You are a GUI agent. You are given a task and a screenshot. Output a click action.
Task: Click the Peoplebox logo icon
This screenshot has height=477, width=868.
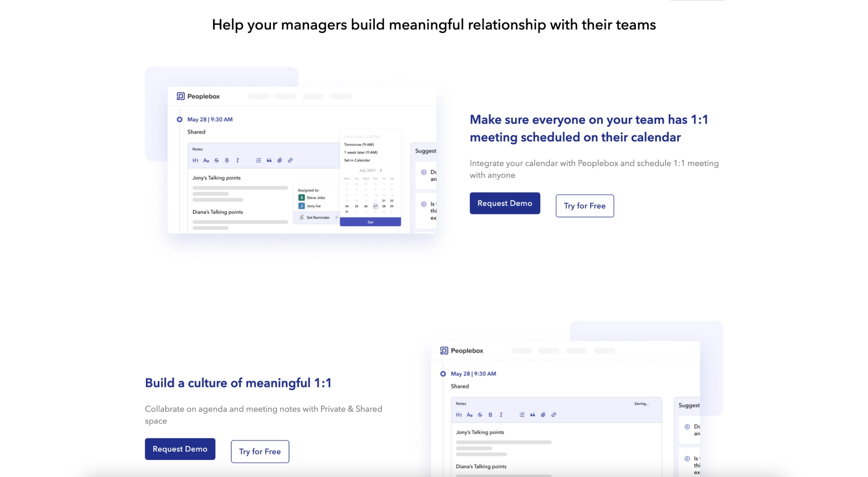(x=179, y=96)
